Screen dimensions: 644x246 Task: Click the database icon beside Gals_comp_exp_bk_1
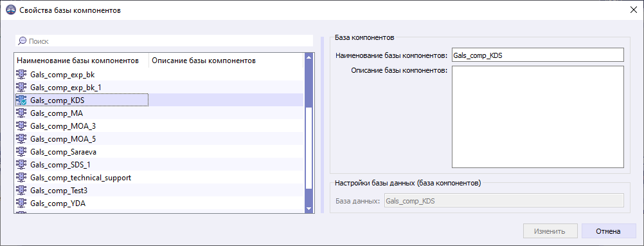click(21, 87)
